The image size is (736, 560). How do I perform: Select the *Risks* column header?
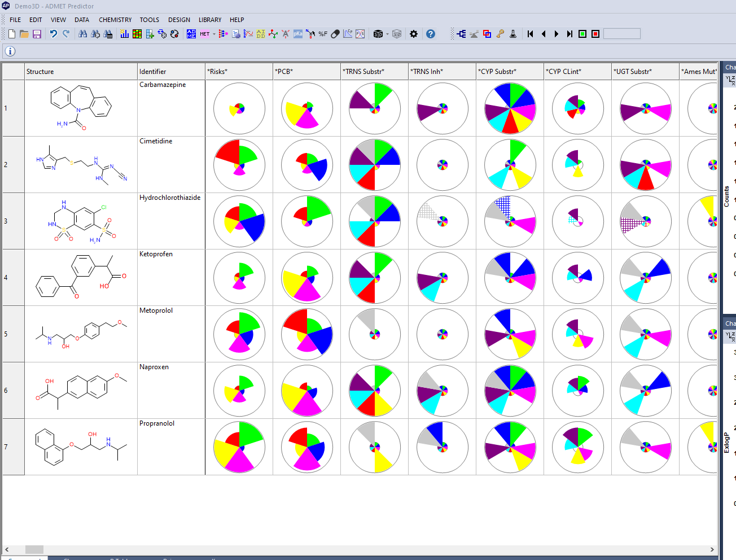[239, 72]
